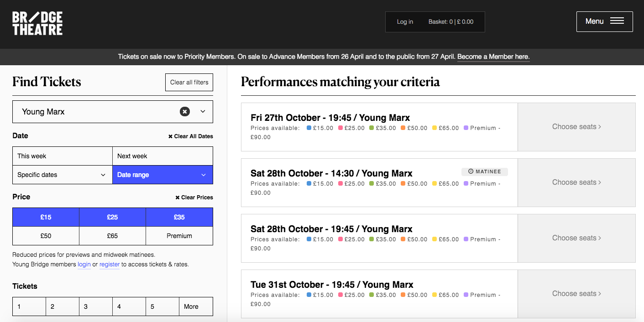Toggle the £15 price filter

coord(46,217)
